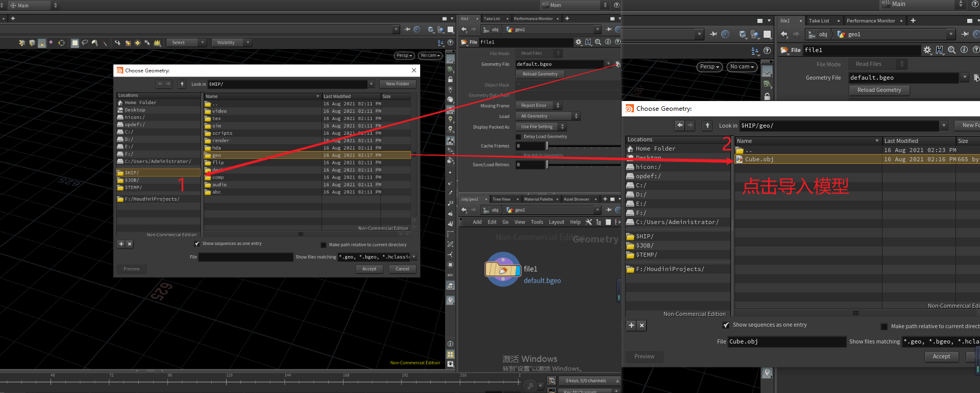This screenshot has width=980, height=393.
Task: Click New Folder button in left dialog
Action: tap(398, 84)
